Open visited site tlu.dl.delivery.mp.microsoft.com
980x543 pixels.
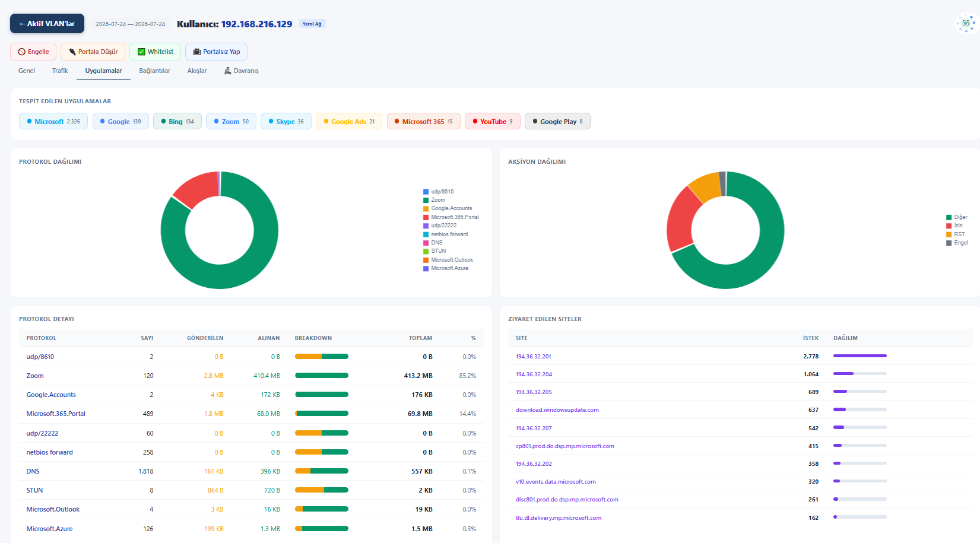point(559,518)
